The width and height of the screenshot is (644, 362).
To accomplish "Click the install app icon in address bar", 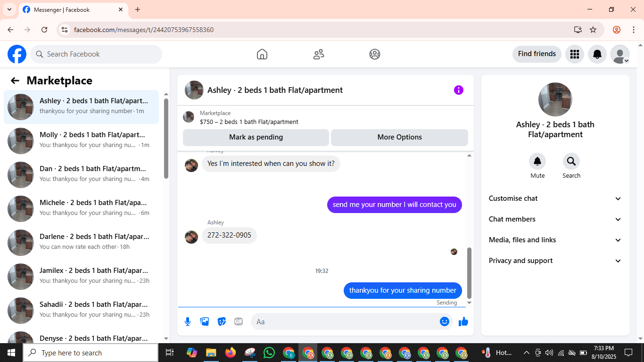I will pyautogui.click(x=578, y=30).
